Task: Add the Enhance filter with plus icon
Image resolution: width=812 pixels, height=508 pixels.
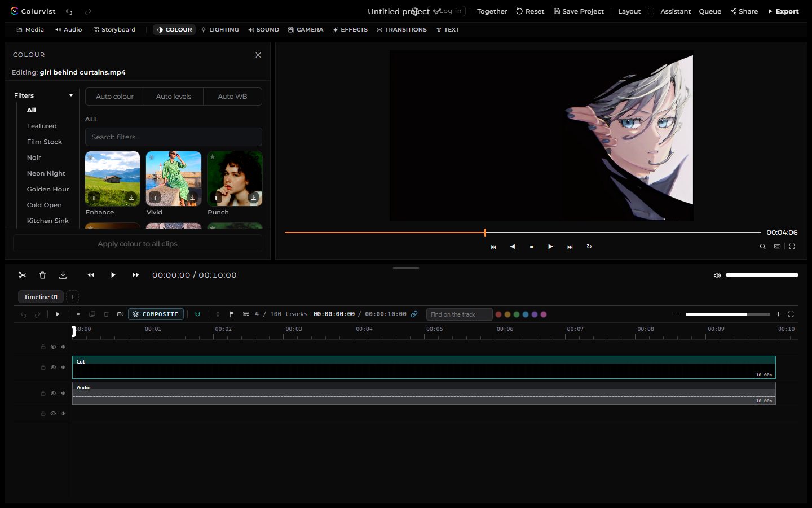Action: (94, 198)
